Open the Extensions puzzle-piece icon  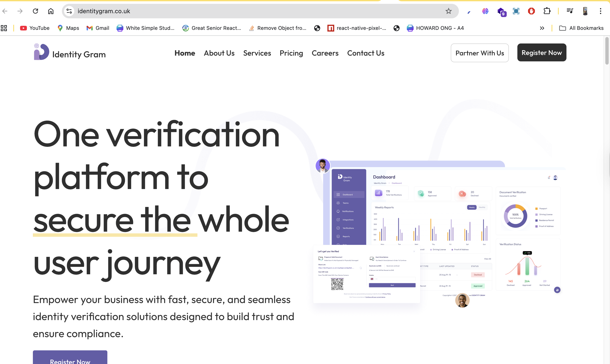pyautogui.click(x=547, y=11)
